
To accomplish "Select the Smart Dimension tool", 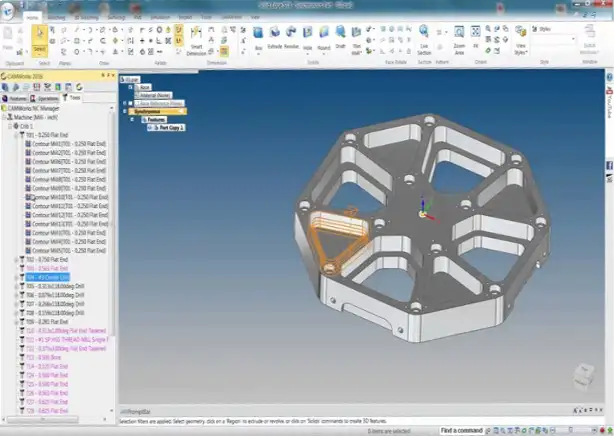I will coord(196,42).
